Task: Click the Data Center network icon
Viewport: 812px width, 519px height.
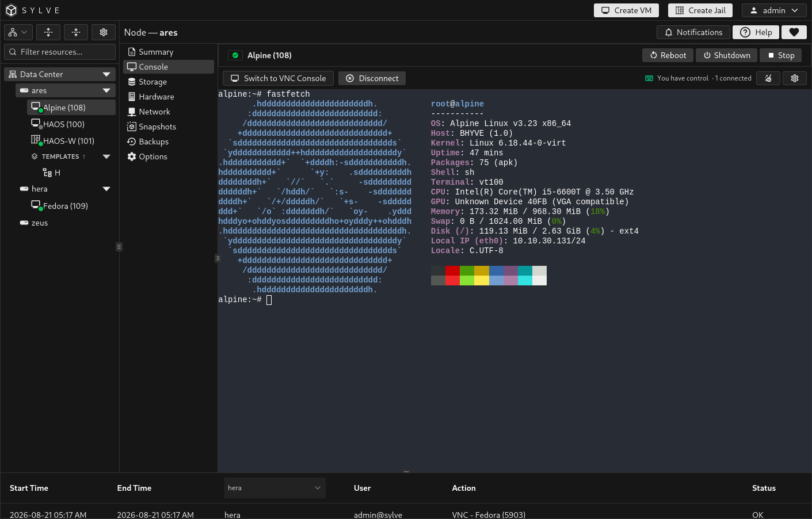Action: (x=13, y=74)
